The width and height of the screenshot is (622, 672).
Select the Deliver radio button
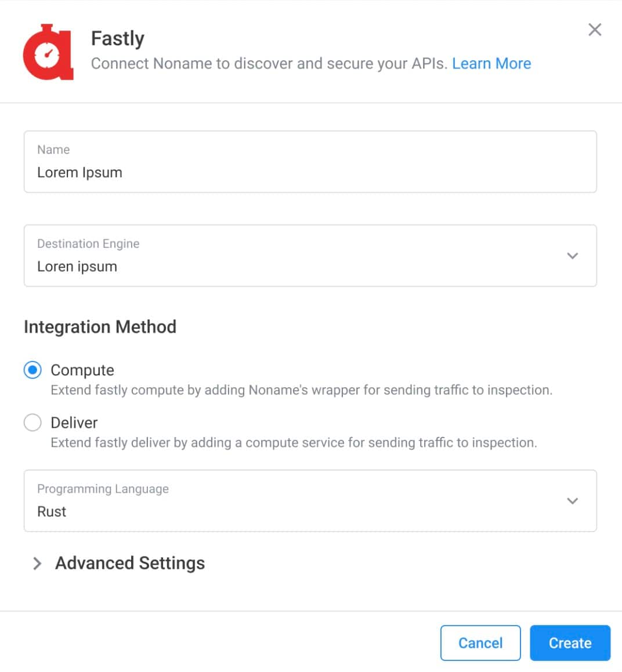pos(32,422)
